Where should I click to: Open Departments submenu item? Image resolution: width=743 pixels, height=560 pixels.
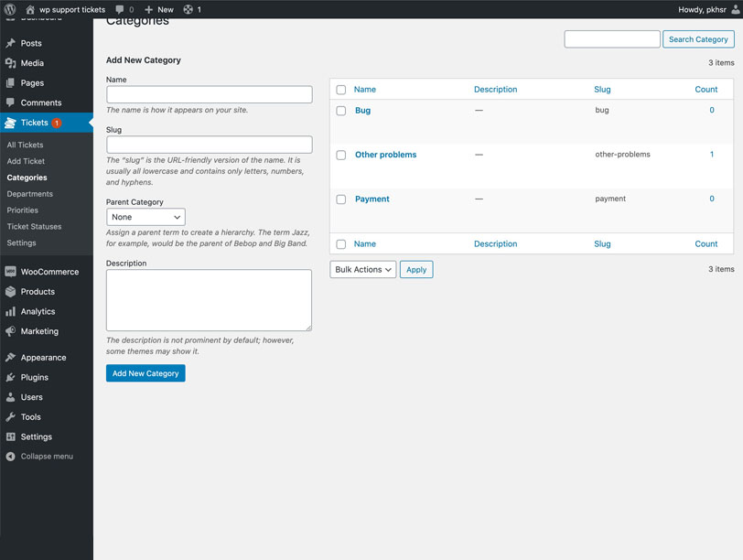30,194
